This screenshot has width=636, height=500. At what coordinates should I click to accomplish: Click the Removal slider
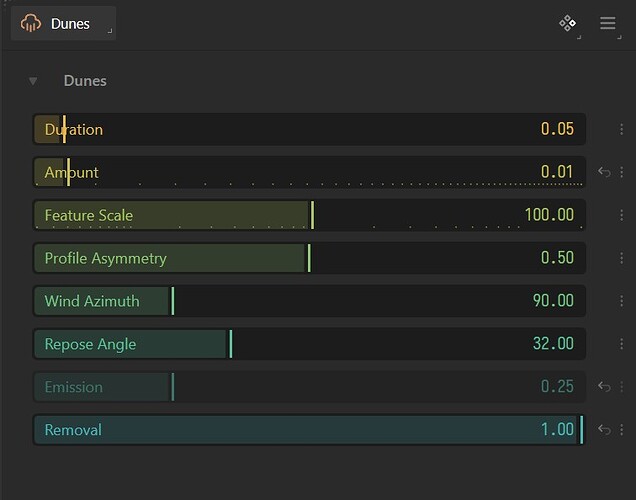(309, 430)
